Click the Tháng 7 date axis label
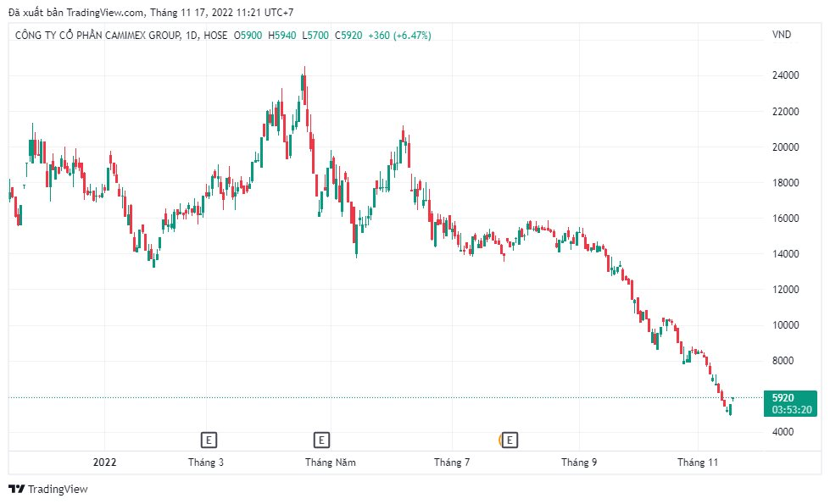The height and width of the screenshot is (504, 830). coord(452,462)
